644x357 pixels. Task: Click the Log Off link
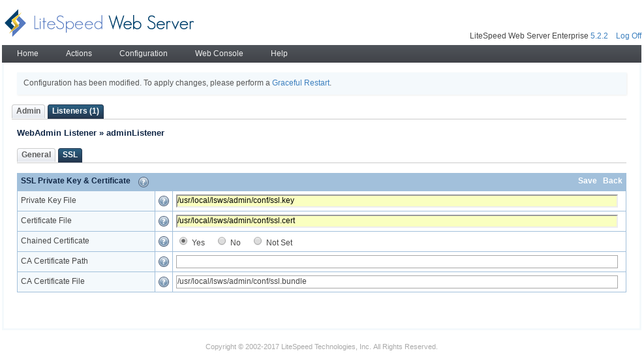pyautogui.click(x=628, y=36)
